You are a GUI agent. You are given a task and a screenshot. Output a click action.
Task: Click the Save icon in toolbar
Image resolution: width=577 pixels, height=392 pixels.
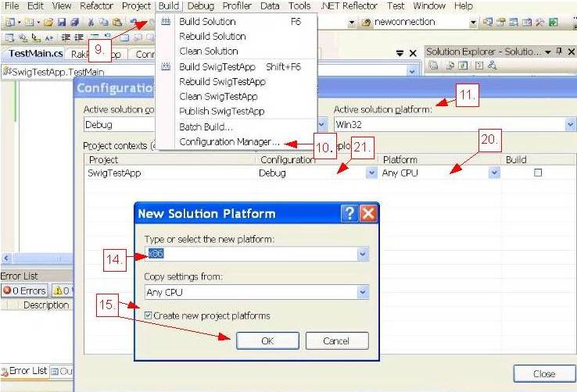coord(61,23)
